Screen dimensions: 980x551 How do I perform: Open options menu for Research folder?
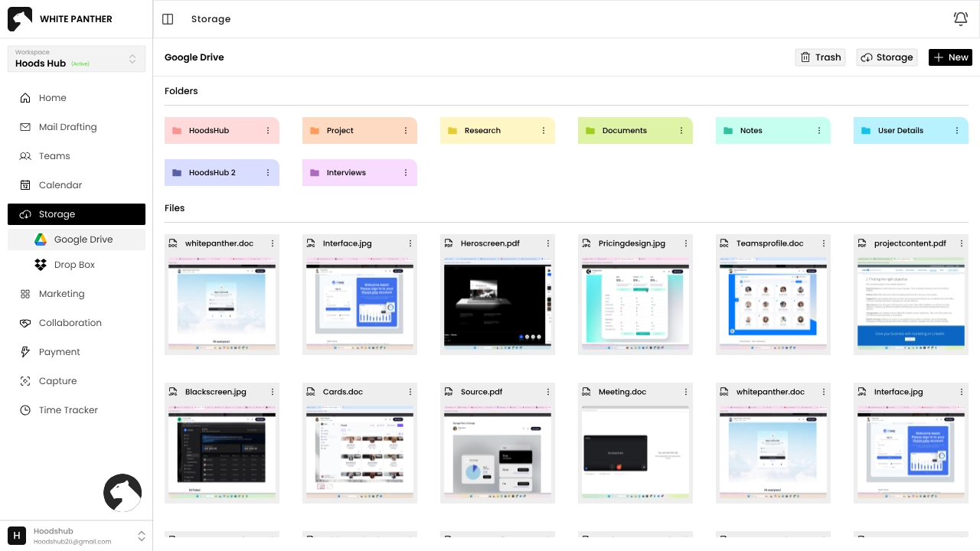pos(544,131)
